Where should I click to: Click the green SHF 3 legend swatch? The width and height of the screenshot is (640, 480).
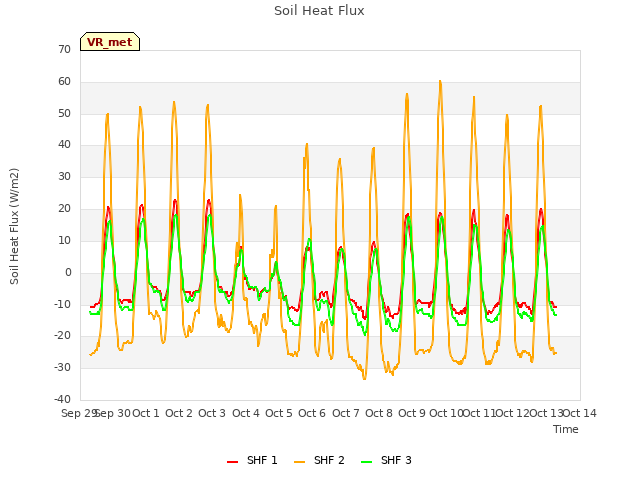(367, 461)
